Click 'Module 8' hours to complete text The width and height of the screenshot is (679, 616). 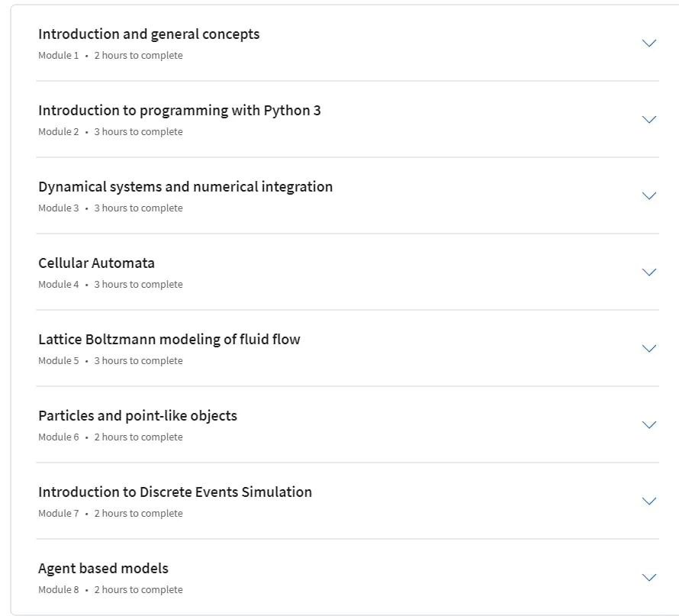pyautogui.click(x=139, y=589)
